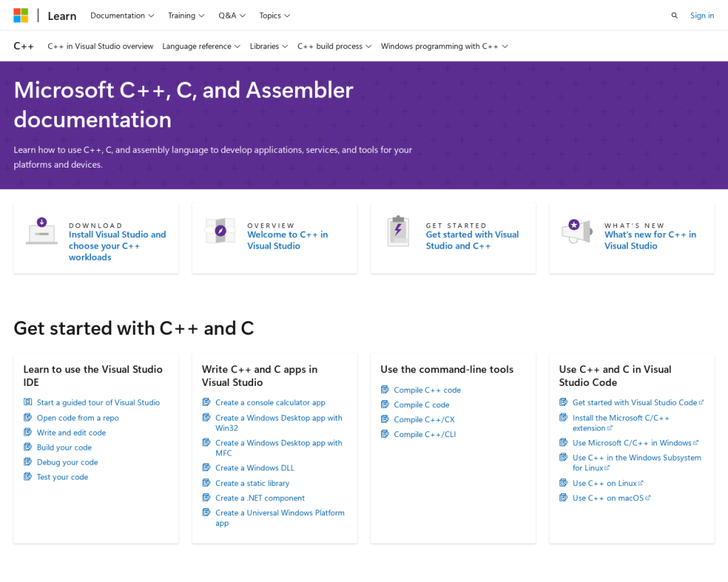Click icon beside Debug your code

pyautogui.click(x=28, y=462)
